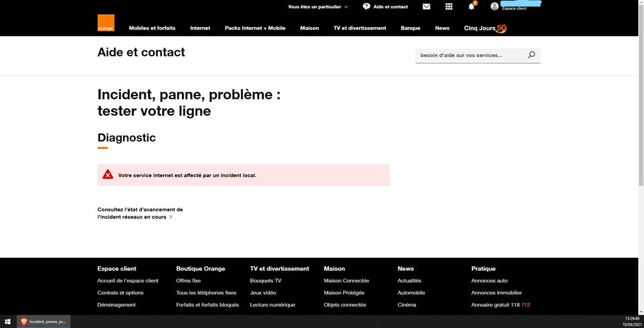Viewport: 644px width, 328px height.
Task: Click the Boutique Orange footer heading
Action: (200, 269)
